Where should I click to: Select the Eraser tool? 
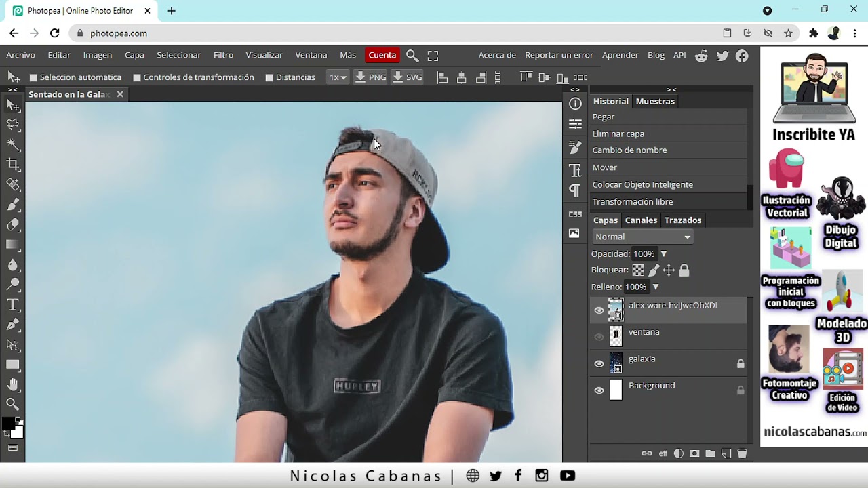(13, 224)
